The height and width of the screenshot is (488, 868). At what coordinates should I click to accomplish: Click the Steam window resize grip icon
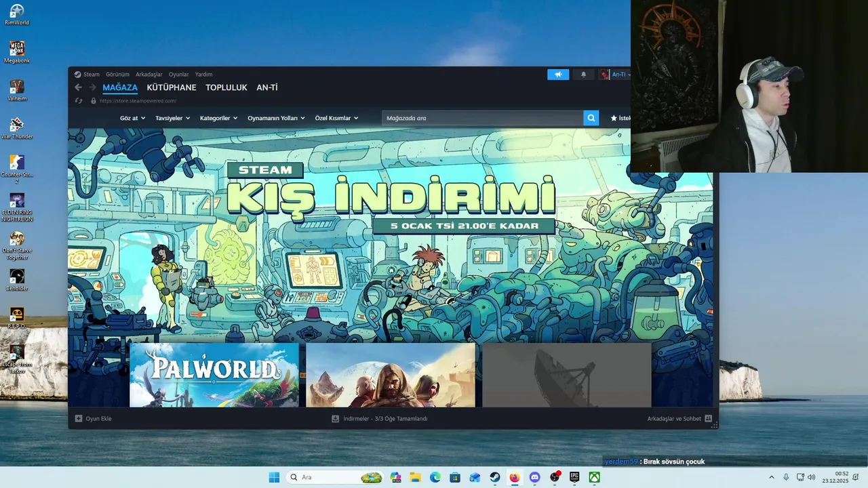714,426
